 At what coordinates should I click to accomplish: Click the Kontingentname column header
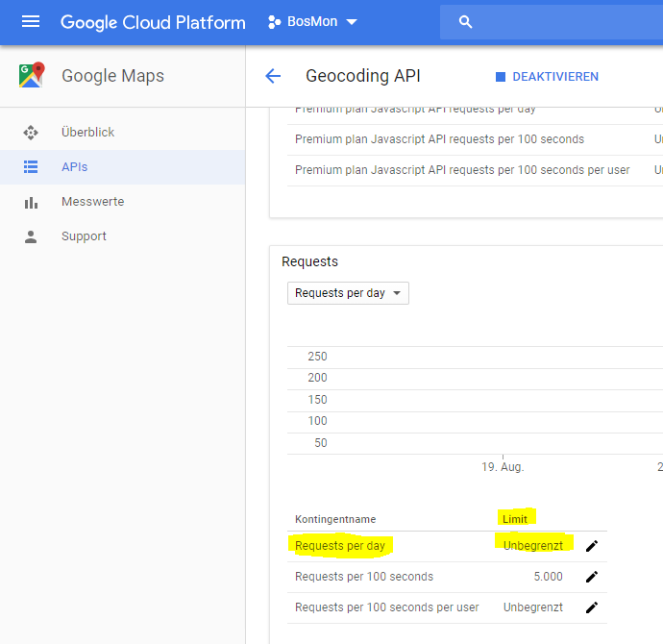335,519
